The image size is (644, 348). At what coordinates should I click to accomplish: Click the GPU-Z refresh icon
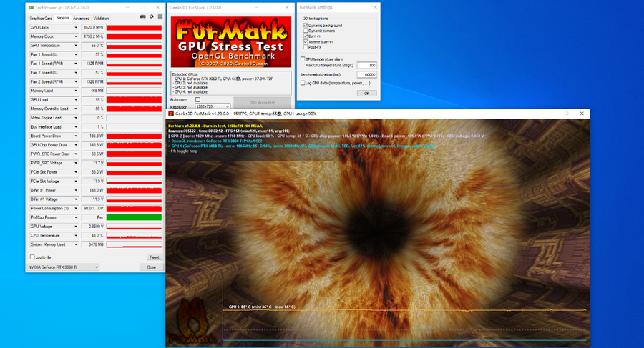151,18
